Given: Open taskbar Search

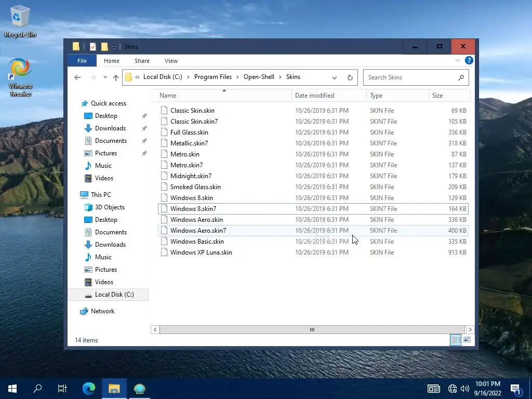Looking at the screenshot, I should point(37,389).
